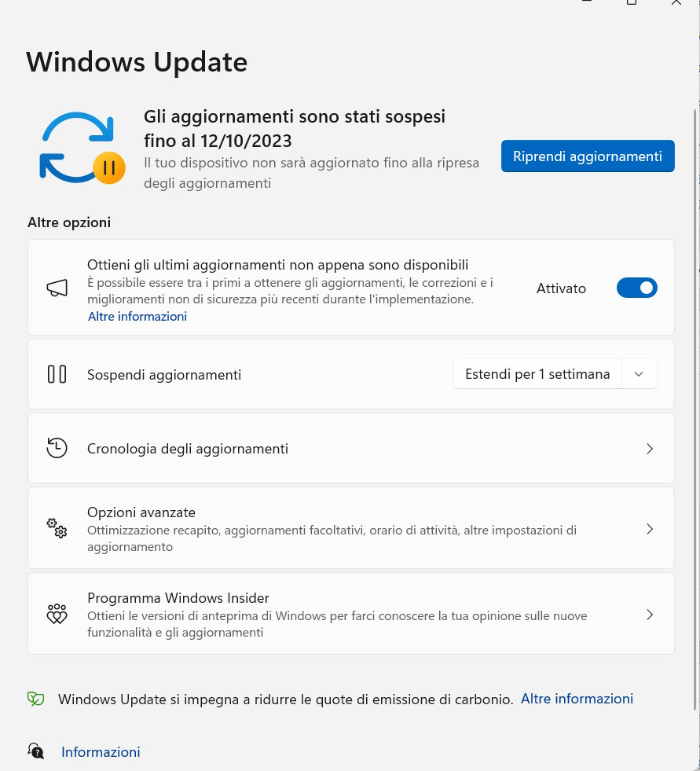The width and height of the screenshot is (700, 771).
Task: Select the Opzioni avanzate title text
Action: coord(141,512)
